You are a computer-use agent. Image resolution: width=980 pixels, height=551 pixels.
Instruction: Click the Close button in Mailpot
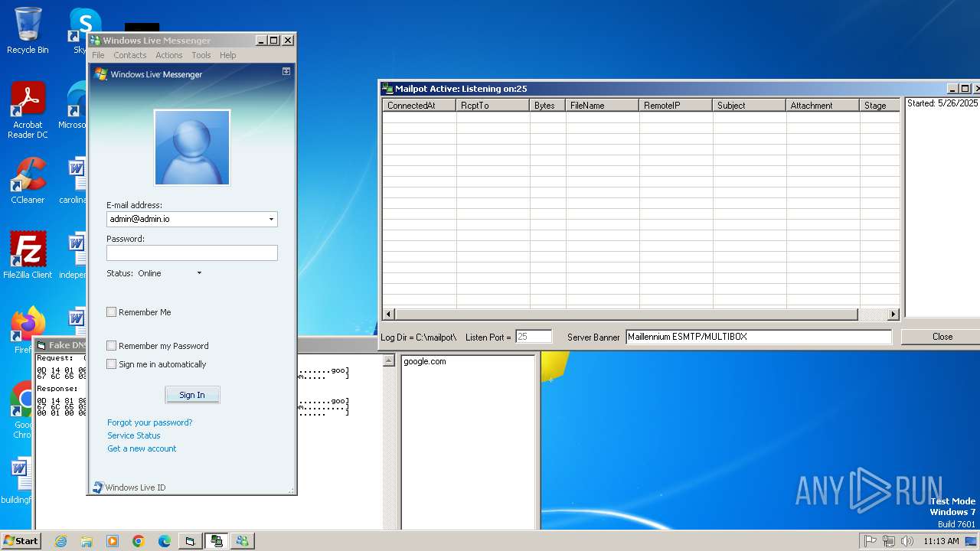tap(942, 337)
